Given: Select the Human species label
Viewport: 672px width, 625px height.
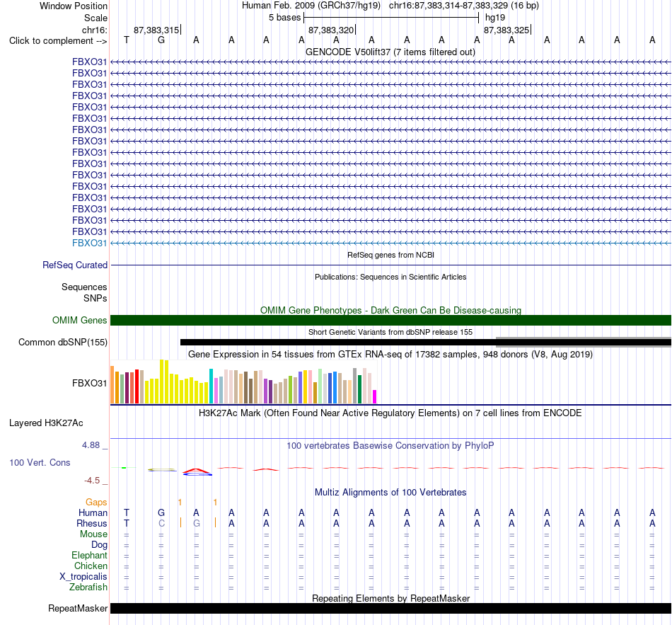Looking at the screenshot, I should pyautogui.click(x=93, y=512).
